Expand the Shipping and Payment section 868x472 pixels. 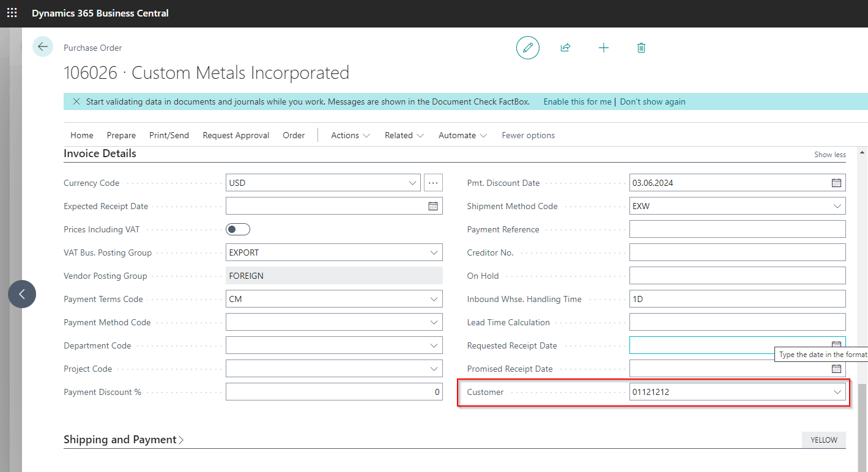pos(124,440)
